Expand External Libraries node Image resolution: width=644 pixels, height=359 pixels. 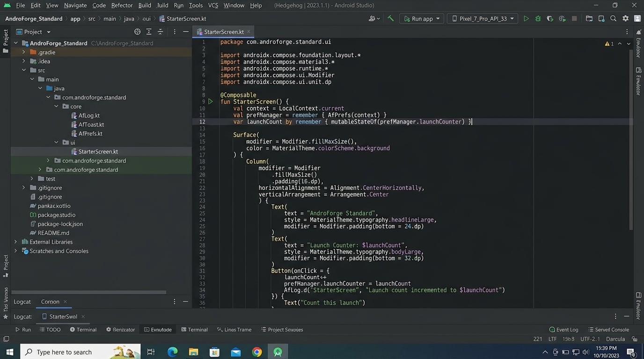pos(15,242)
